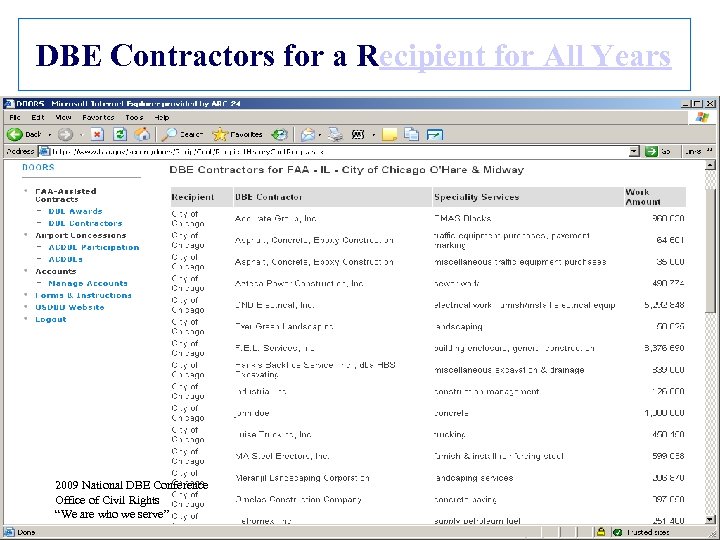Click the trucking services cell

(x=450, y=434)
